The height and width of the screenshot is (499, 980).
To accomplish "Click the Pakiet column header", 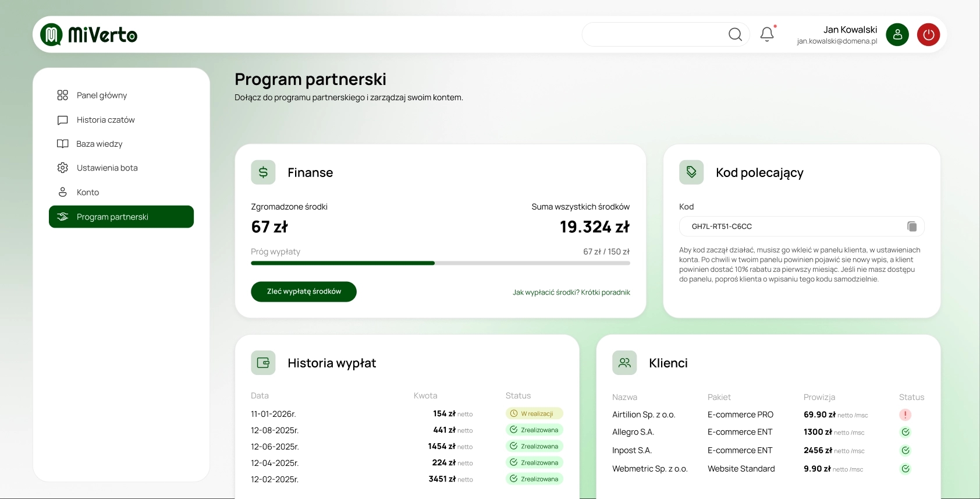I will (719, 397).
